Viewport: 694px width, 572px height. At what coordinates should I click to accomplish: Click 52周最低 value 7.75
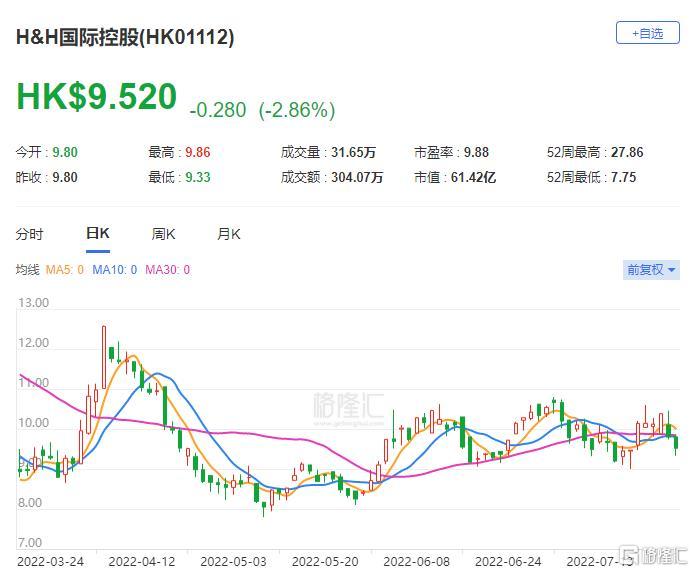(x=624, y=178)
